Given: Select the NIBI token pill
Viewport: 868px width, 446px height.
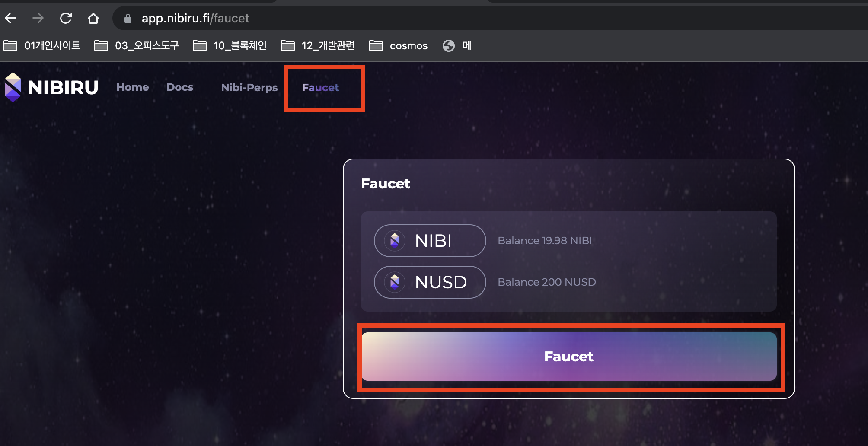Looking at the screenshot, I should (x=430, y=241).
